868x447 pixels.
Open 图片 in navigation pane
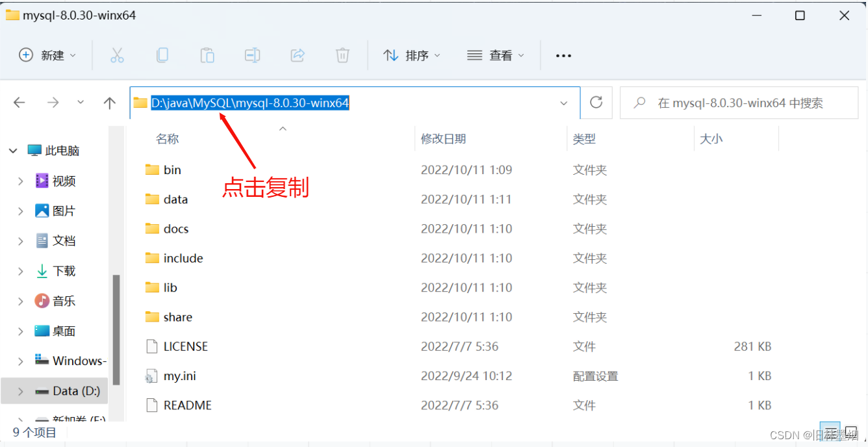coord(64,211)
